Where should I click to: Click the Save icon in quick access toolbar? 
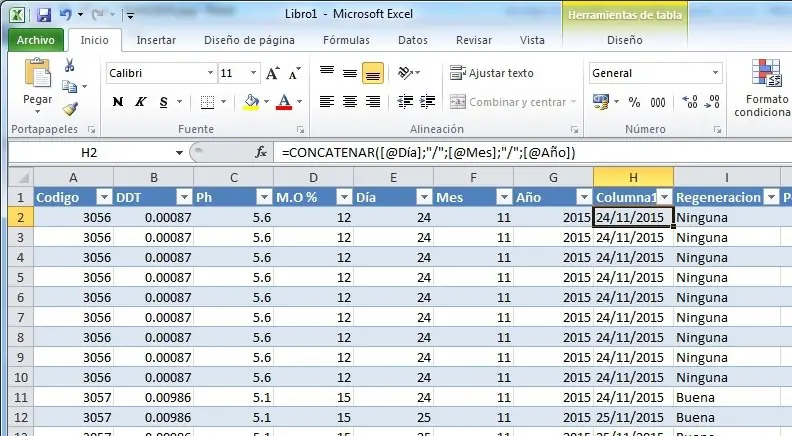(44, 15)
